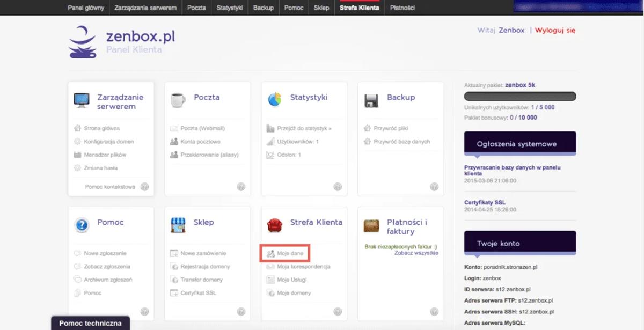Screen dimensions: 644x330
Task: Click help icon at bottom of Poczta card
Action: click(x=241, y=187)
